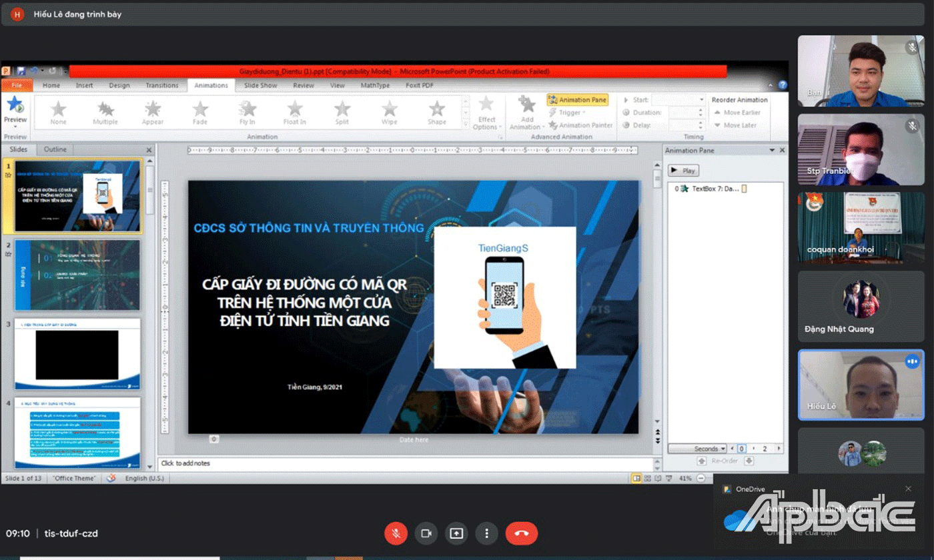Choose the Appear animation effect
Viewport: 934px width, 560px height.
pos(153,113)
